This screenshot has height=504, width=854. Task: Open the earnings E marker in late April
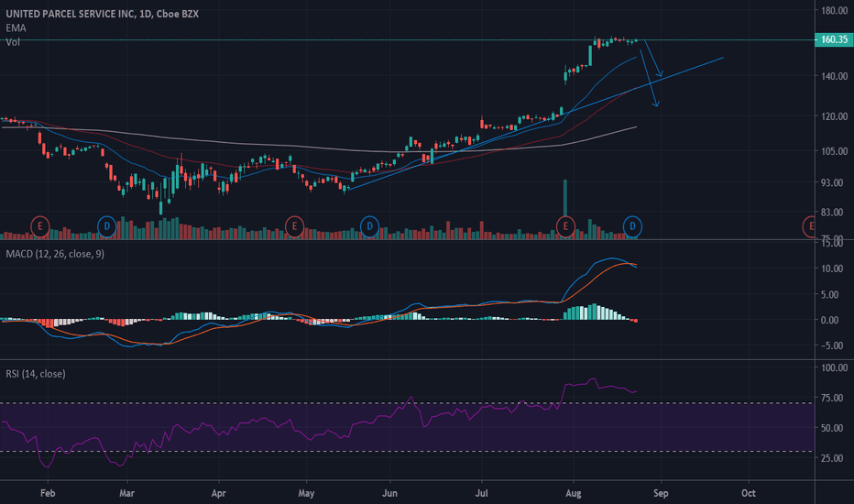[295, 226]
